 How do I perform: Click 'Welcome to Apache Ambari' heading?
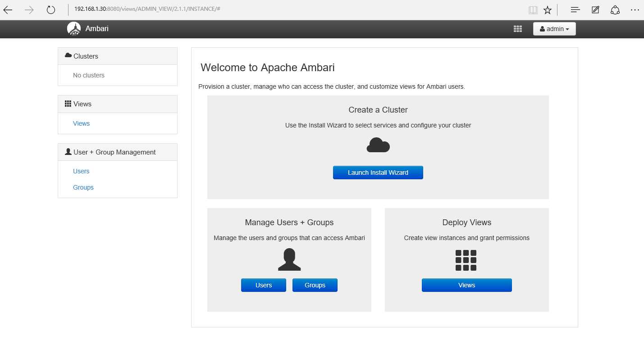pos(268,68)
